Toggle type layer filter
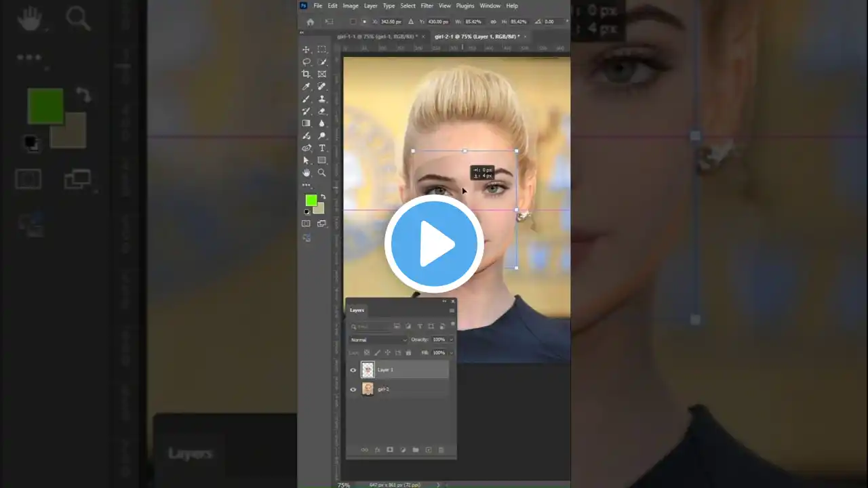 coord(420,327)
